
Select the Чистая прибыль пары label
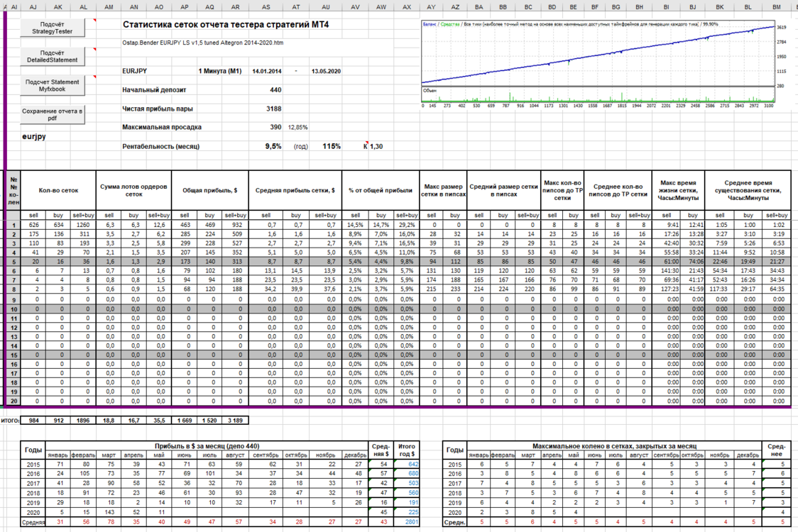(158, 109)
